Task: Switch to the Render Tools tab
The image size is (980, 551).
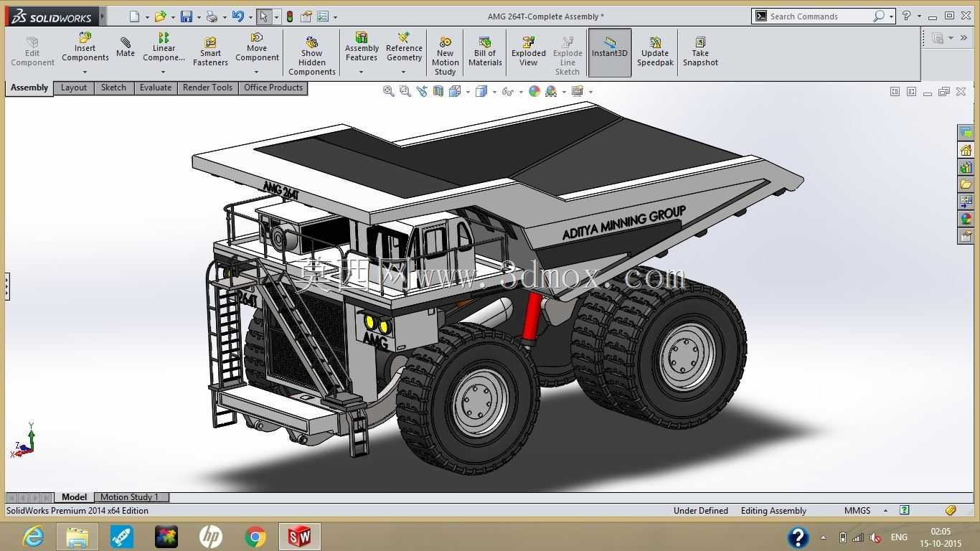Action: [207, 88]
